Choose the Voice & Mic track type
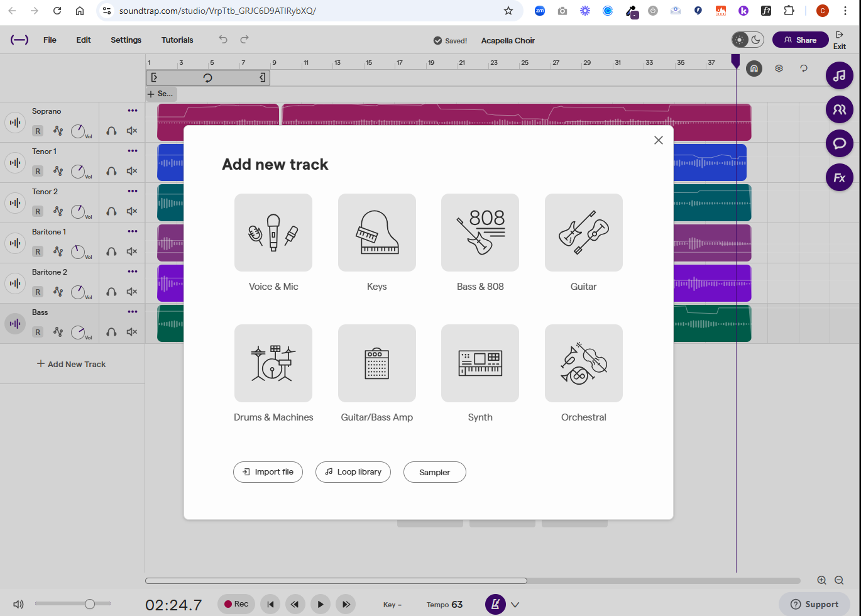Viewport: 861px width, 616px height. pyautogui.click(x=273, y=233)
